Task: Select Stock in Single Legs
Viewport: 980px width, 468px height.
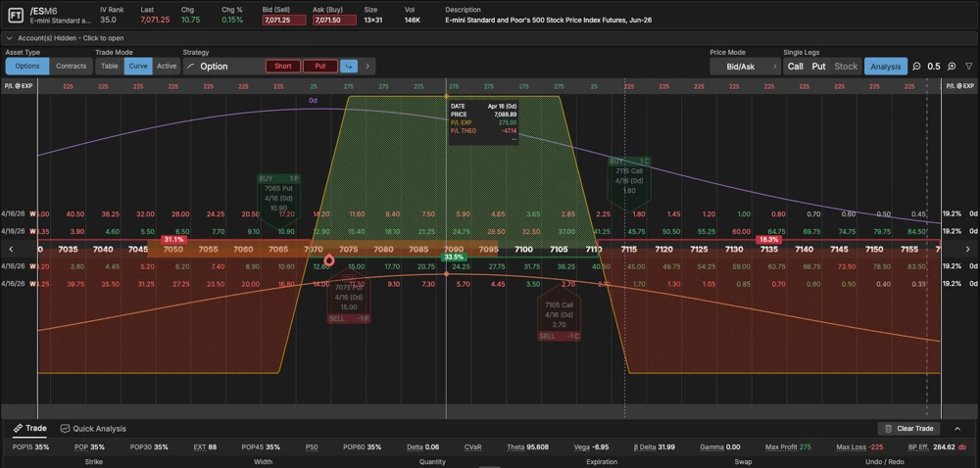Action: [x=847, y=67]
